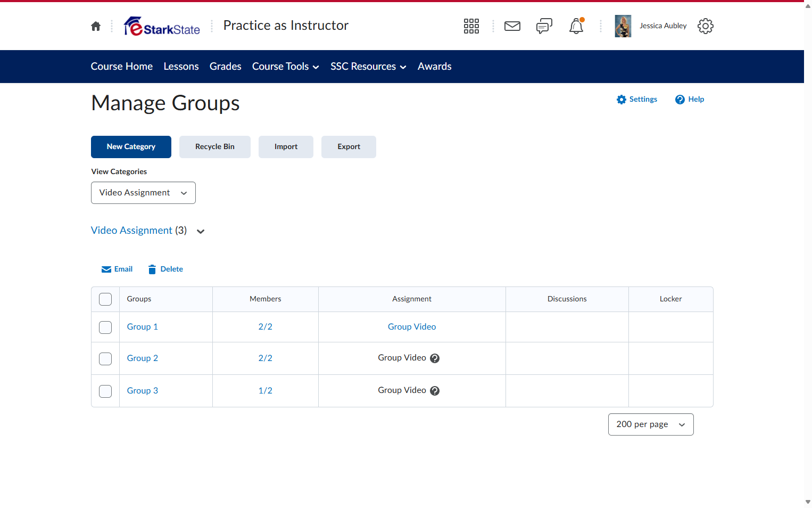
Task: Open the Course Tools menu
Action: pos(286,67)
